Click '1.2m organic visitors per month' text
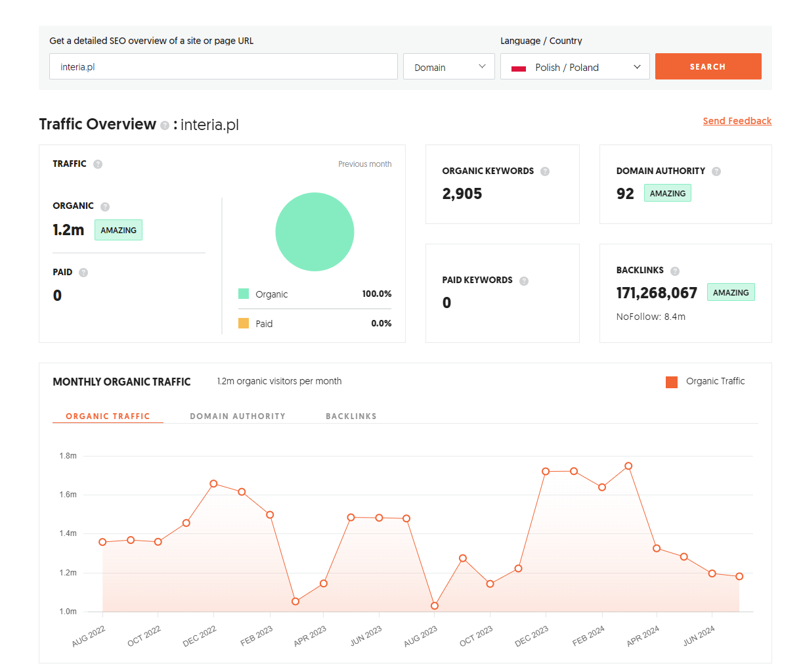The height and width of the screenshot is (672, 803). 280,381
